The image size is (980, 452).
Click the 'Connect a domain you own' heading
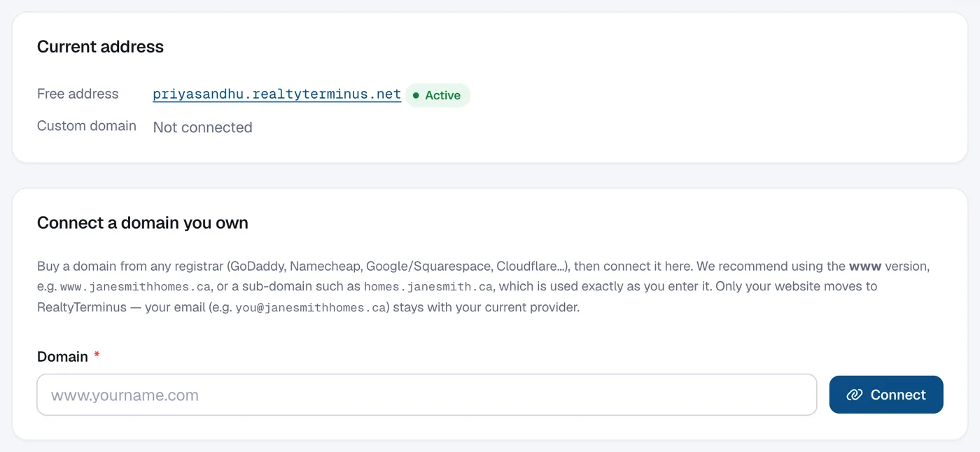(x=143, y=223)
